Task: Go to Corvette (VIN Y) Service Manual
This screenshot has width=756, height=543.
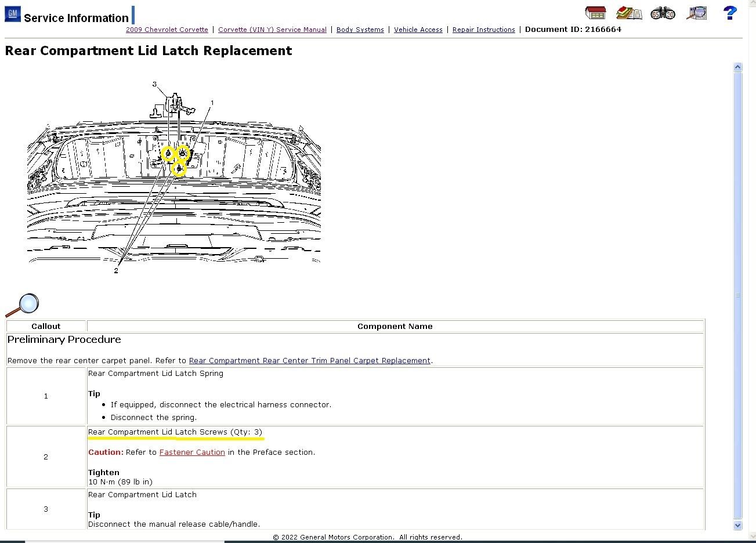Action: point(272,30)
